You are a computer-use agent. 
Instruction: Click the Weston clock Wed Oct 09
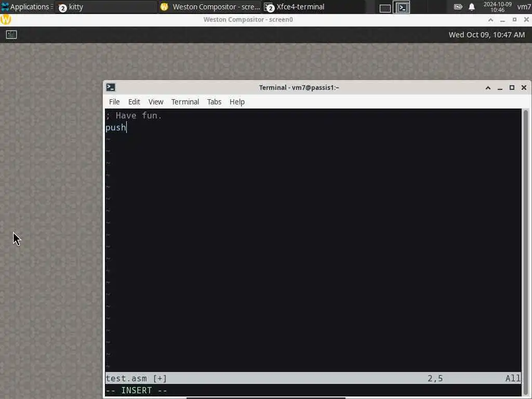click(x=486, y=35)
